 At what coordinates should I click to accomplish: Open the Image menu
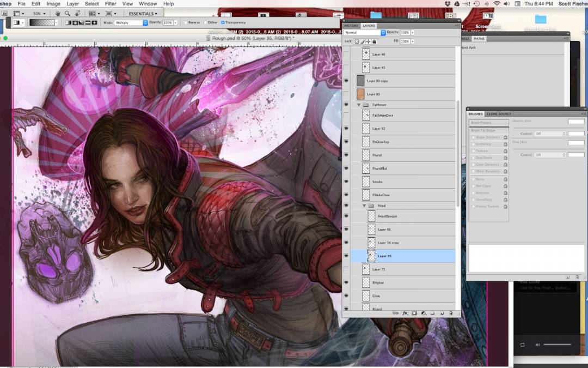click(53, 4)
